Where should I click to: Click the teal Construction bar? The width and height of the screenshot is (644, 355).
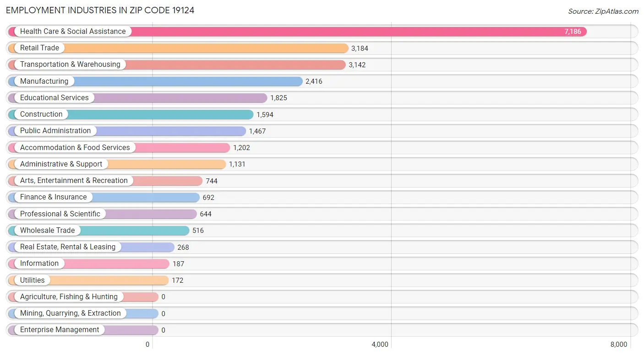[x=131, y=114]
